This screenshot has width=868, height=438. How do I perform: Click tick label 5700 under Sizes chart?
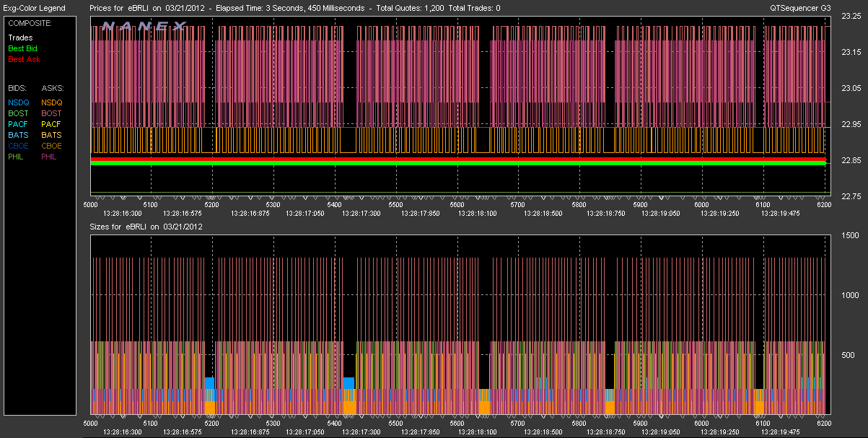coord(519,424)
